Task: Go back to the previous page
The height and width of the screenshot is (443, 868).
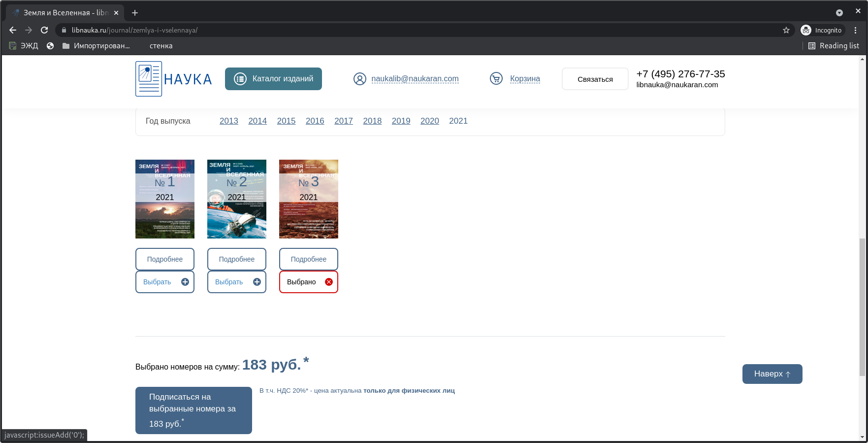Action: tap(13, 30)
